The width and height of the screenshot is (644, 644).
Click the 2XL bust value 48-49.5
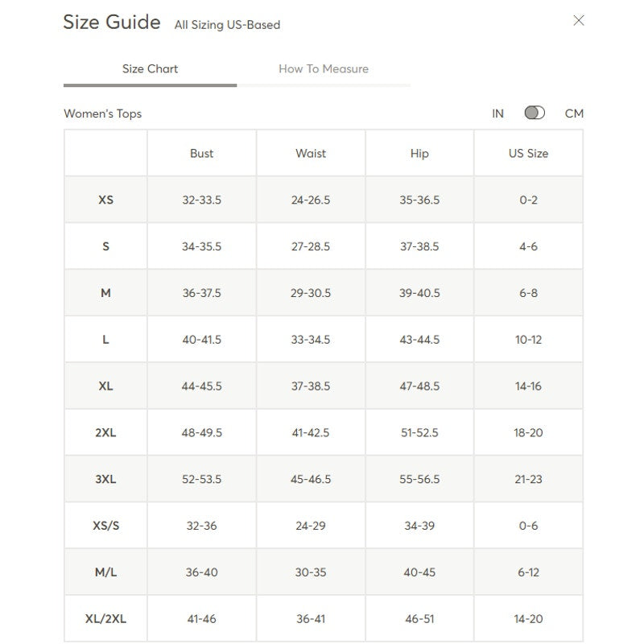[202, 432]
